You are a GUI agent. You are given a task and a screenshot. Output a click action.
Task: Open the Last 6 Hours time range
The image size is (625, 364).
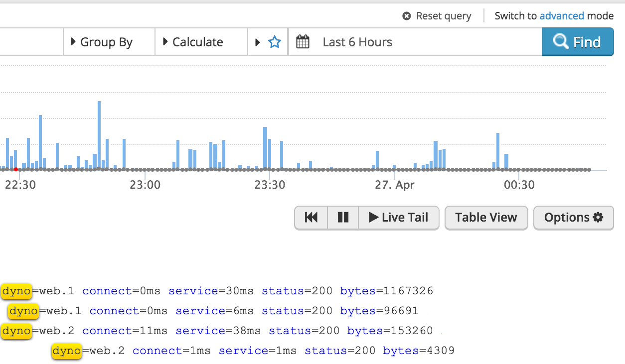point(357,42)
